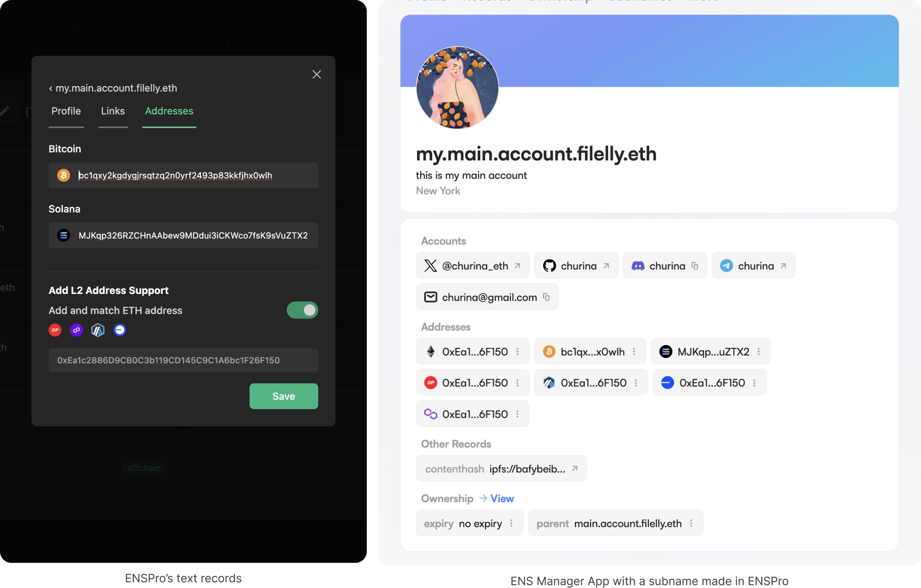Viewport: 921px width, 588px height.
Task: Switch to the Links tab
Action: pyautogui.click(x=113, y=111)
